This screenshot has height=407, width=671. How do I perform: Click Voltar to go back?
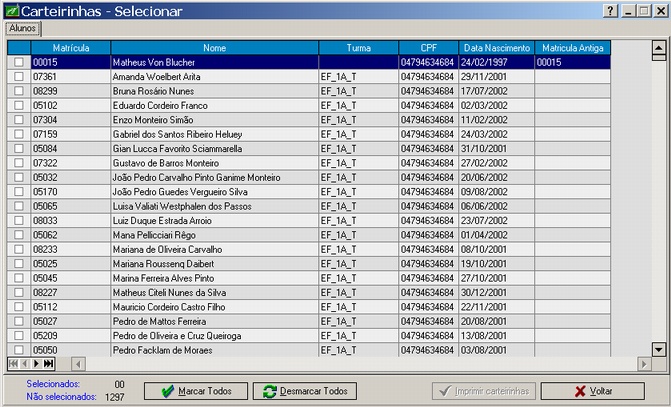594,391
